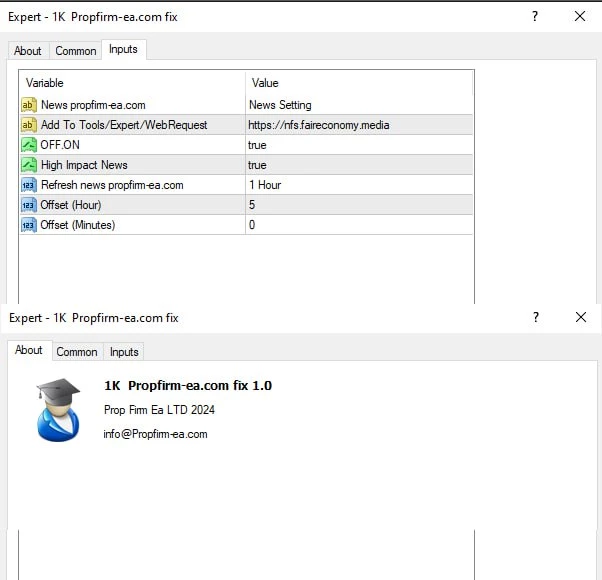The width and height of the screenshot is (602, 580).
Task: Switch to Inputs tab in the lower dialog
Action: tap(124, 352)
